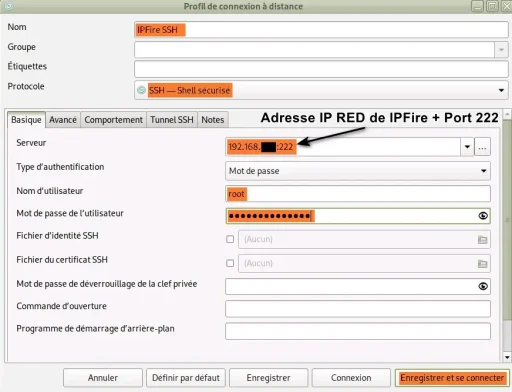This screenshot has height=392, width=512.
Task: Open the Protocole dropdown showing SSH
Action: click(321, 90)
